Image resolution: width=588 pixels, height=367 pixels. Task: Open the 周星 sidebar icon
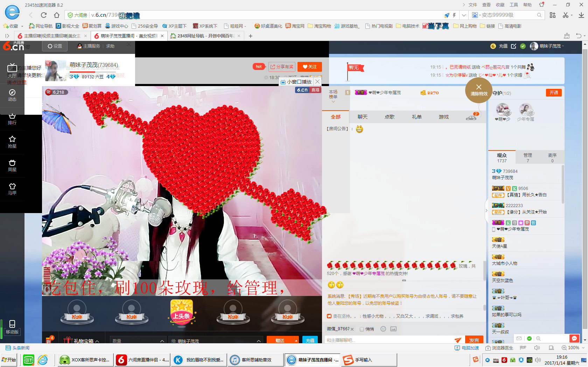point(12,165)
